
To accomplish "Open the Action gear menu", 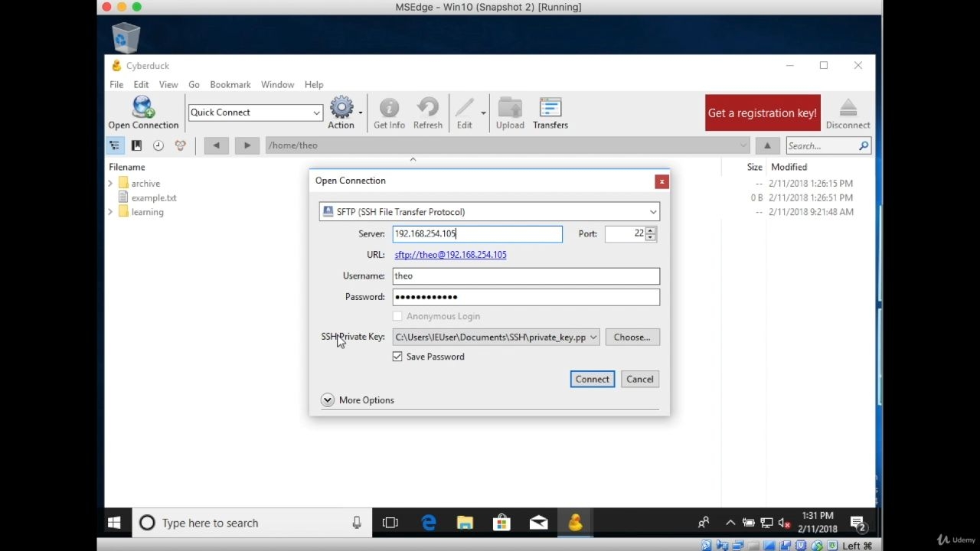I will (x=341, y=112).
